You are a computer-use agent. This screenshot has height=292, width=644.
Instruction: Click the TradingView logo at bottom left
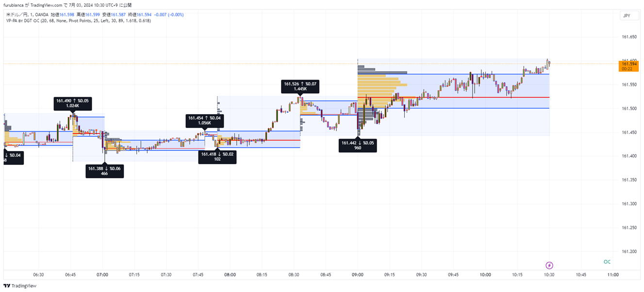pos(20,286)
